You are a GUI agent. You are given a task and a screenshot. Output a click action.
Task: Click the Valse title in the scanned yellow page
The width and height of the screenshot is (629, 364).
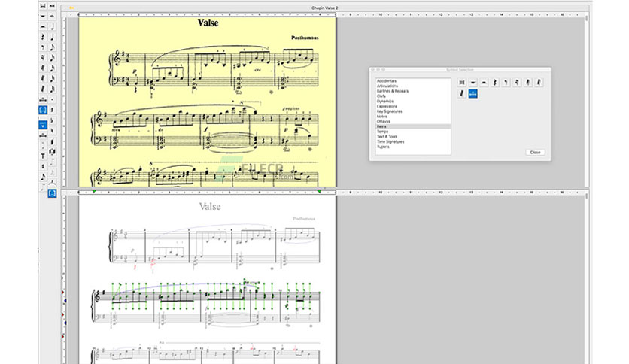coord(208,23)
